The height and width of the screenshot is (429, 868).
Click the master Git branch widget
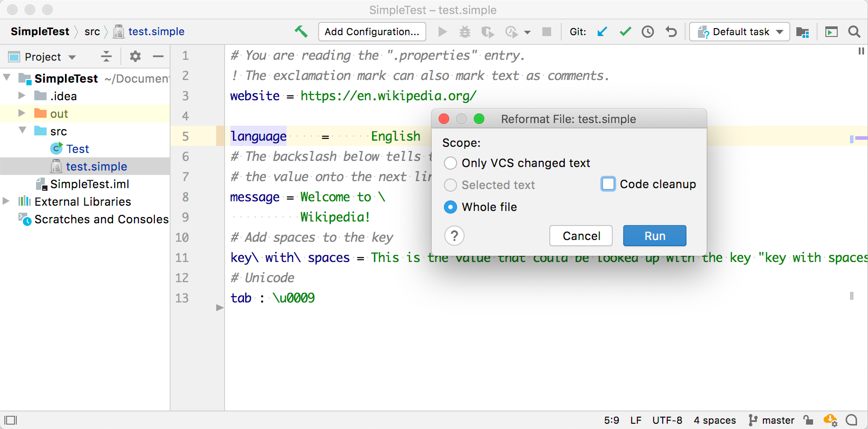(x=772, y=420)
